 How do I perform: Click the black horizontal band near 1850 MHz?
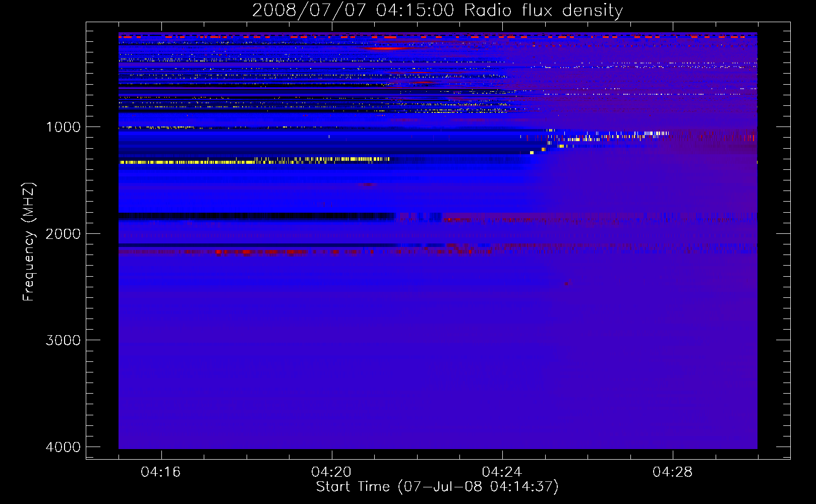(256, 216)
